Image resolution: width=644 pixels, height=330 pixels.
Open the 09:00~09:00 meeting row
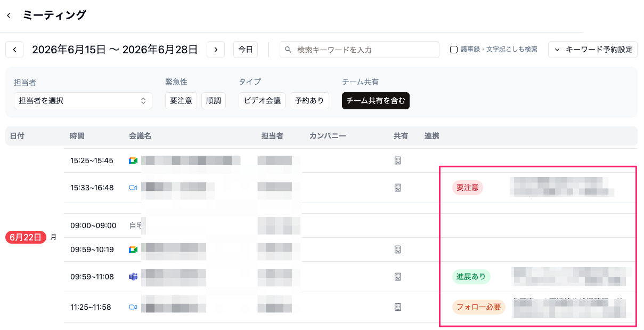coord(350,226)
